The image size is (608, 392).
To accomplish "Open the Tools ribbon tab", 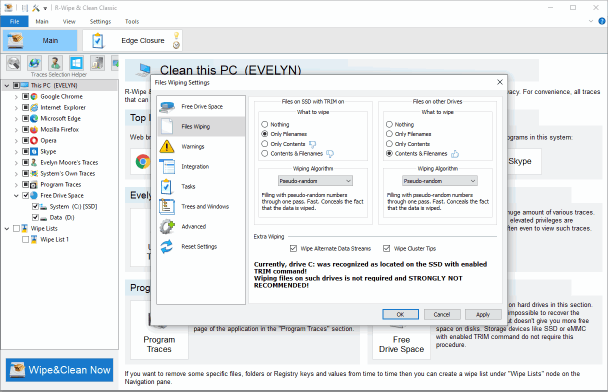I will tap(132, 21).
